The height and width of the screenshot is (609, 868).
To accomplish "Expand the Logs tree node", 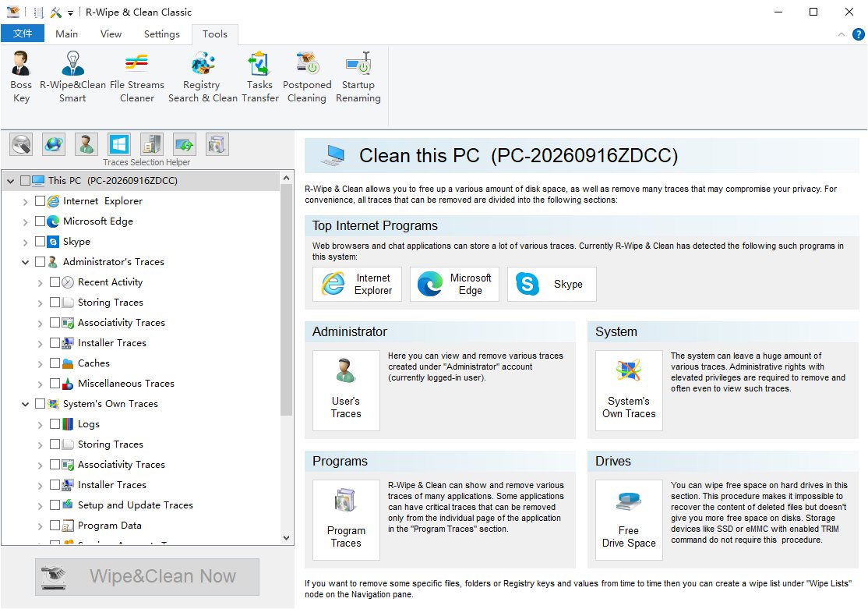I will tap(40, 425).
